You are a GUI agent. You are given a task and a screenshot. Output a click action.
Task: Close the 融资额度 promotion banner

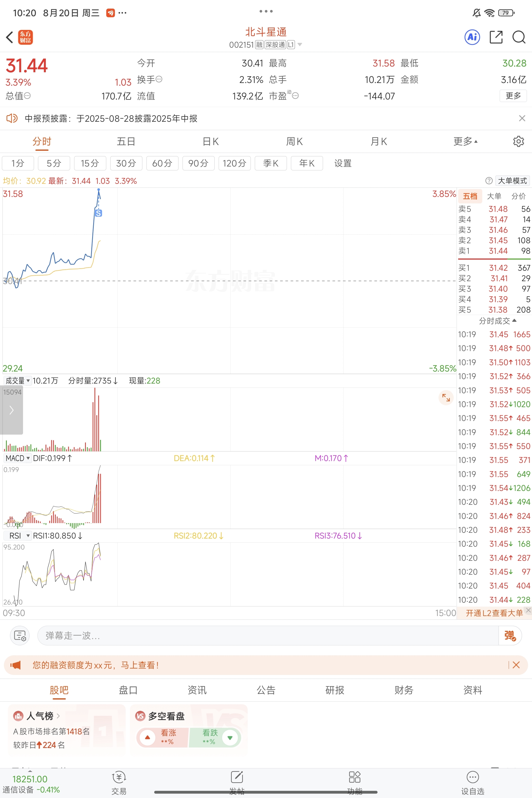[516, 665]
